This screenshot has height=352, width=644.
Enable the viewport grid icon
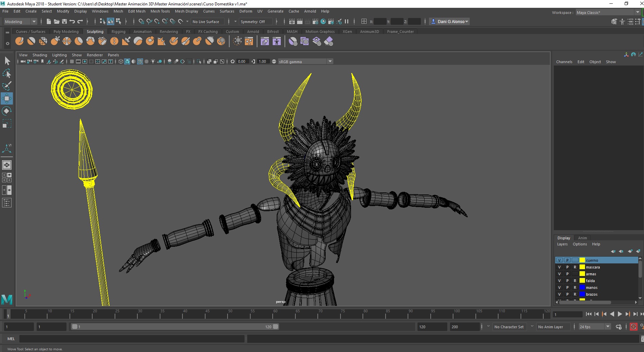72,61
